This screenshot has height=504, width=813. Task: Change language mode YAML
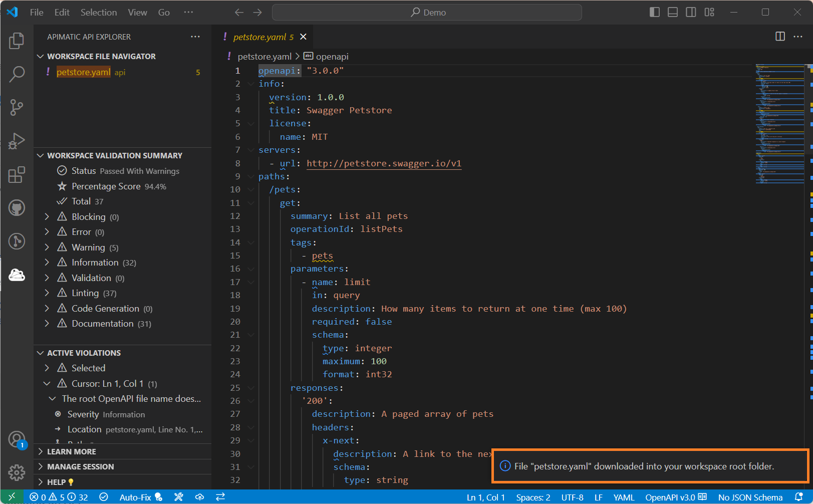(x=624, y=497)
